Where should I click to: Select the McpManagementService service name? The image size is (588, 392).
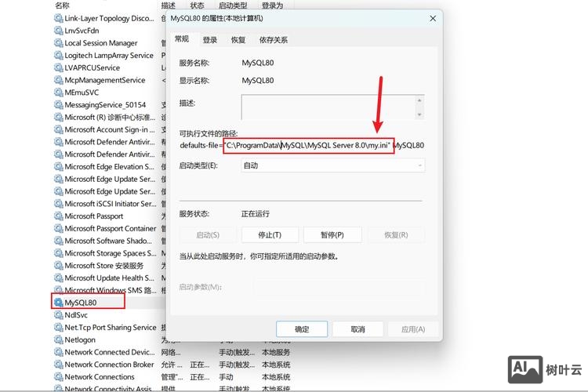click(104, 80)
